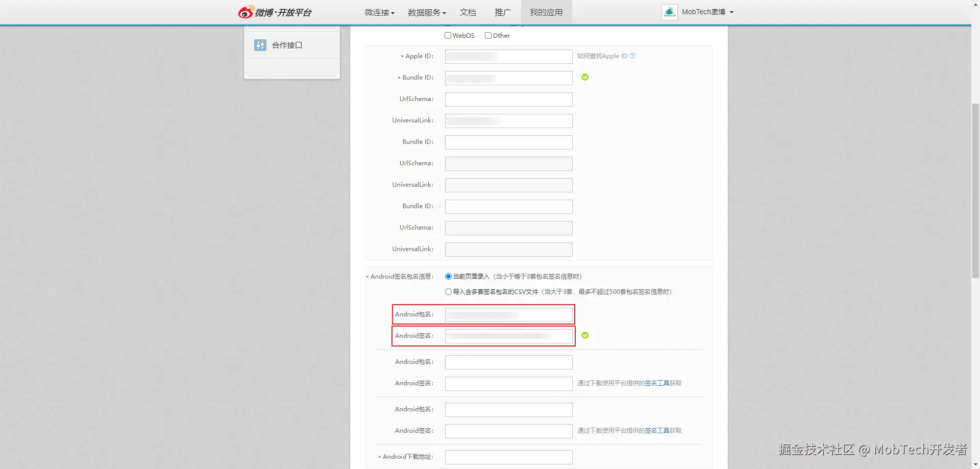Viewport: 980px width, 469px height.
Task: Click the scrollbar down arrow
Action: click(x=975, y=465)
